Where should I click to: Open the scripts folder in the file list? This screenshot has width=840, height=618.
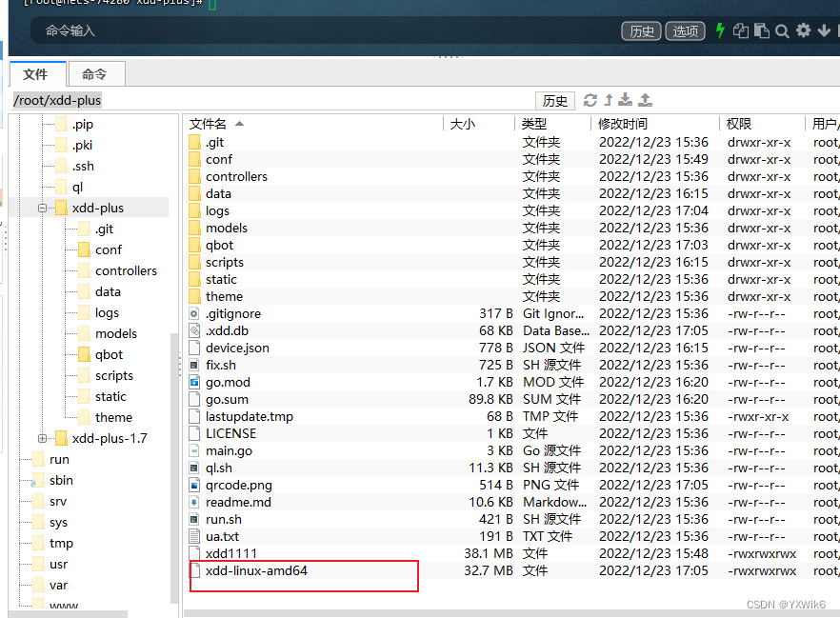coord(225,263)
